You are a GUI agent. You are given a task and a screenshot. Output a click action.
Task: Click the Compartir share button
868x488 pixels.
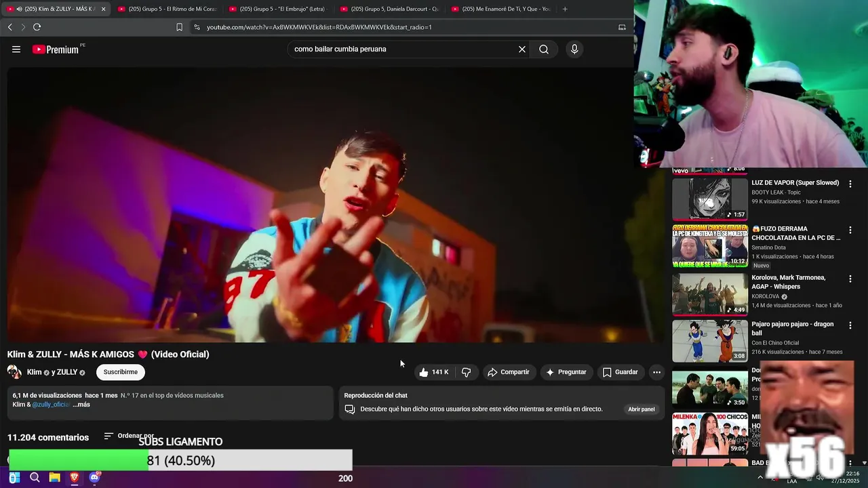(509, 372)
